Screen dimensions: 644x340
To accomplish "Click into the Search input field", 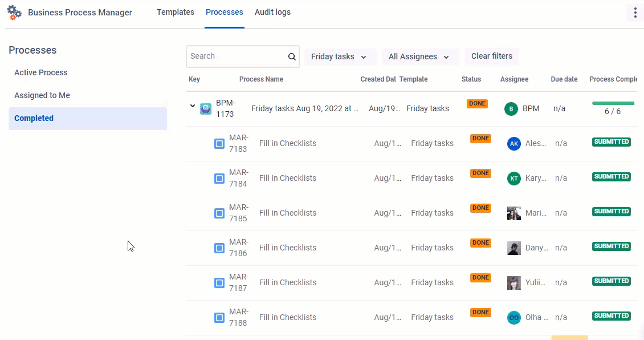I will [237, 56].
